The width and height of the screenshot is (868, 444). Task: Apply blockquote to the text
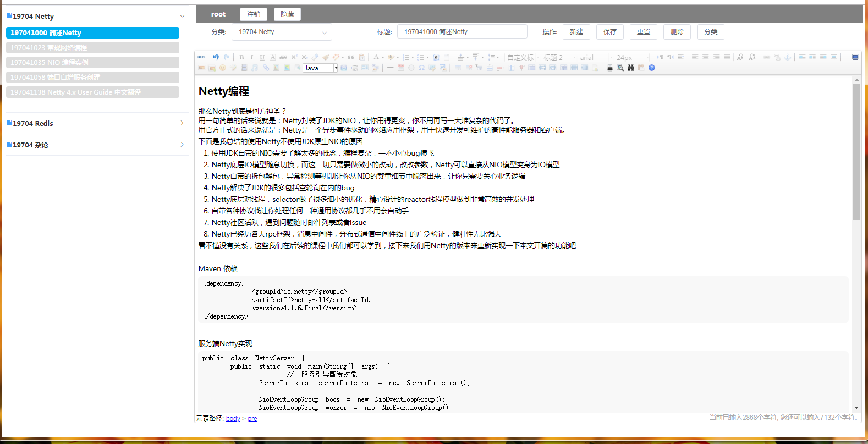coord(350,57)
